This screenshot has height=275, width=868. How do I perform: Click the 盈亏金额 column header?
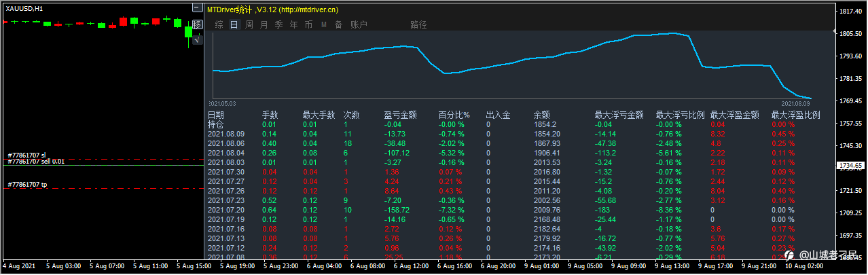pos(400,115)
